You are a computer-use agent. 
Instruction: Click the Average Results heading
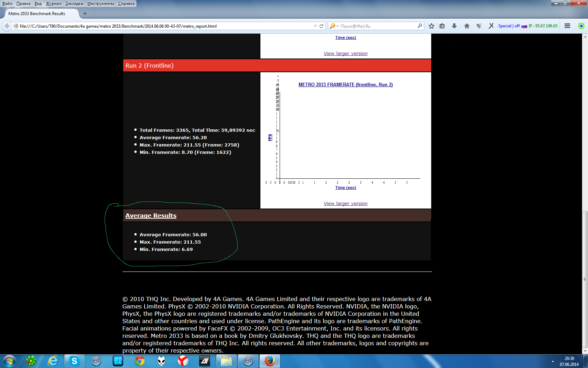pos(151,216)
